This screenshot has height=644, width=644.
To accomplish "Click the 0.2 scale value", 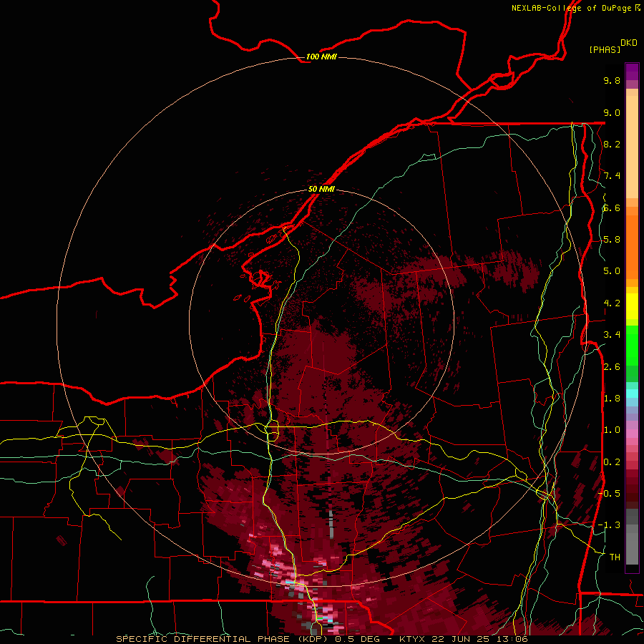I will tap(612, 462).
